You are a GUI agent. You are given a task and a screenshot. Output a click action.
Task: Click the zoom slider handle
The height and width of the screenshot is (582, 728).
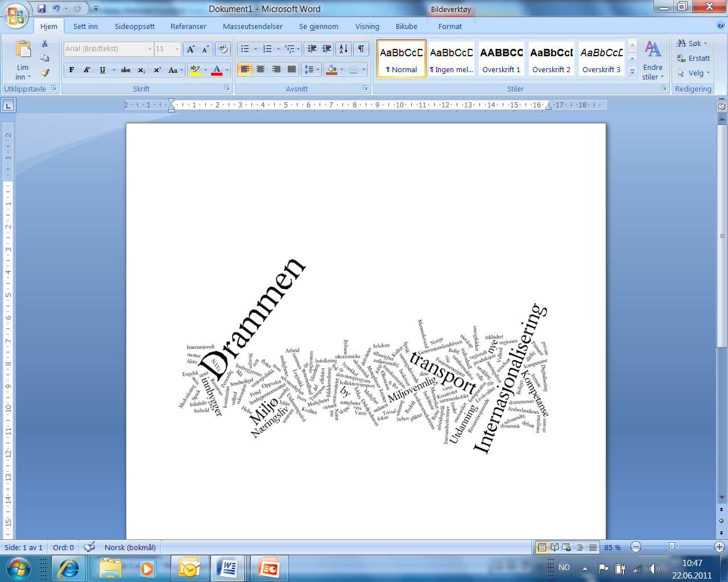pyautogui.click(x=672, y=547)
